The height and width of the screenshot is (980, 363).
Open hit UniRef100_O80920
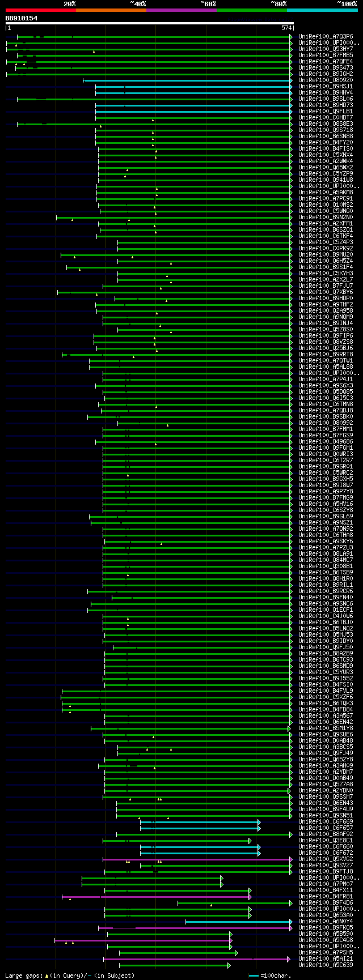click(x=326, y=80)
